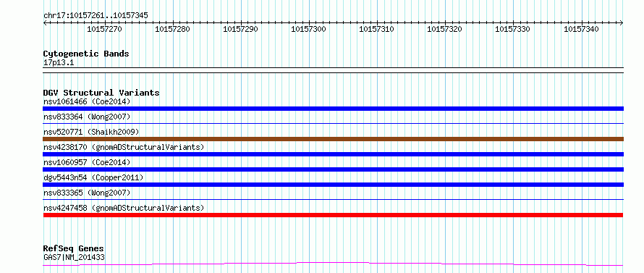Screen dimensions: 644x273
Task: Open nsv4247458 gnomADStructuralVariants label
Action: point(124,208)
